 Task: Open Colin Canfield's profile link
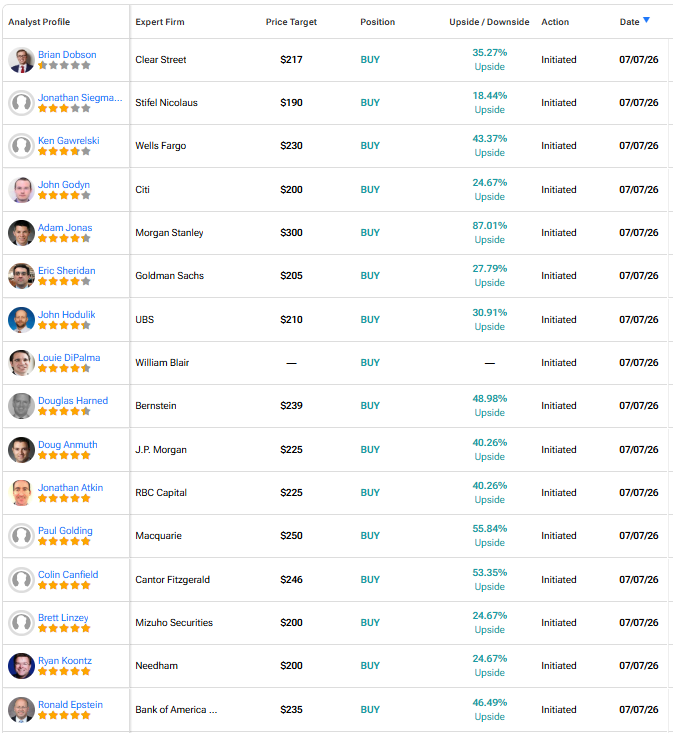pyautogui.click(x=68, y=575)
